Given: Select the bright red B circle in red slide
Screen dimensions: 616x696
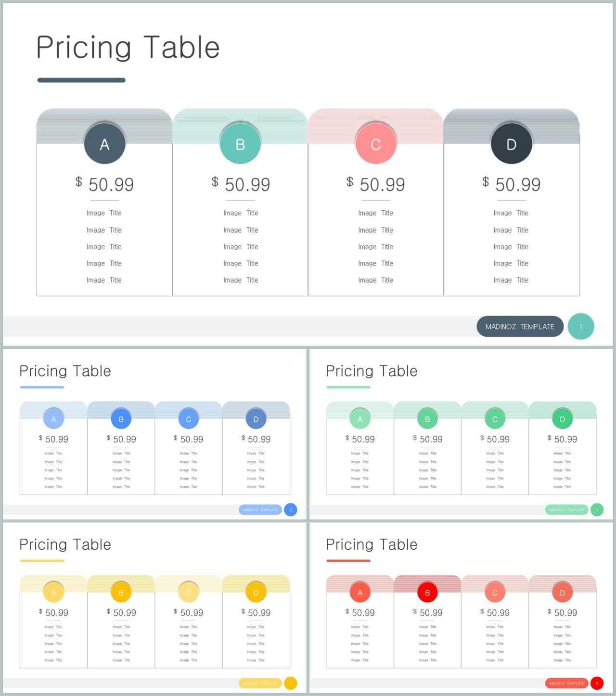Looking at the screenshot, I should point(427,593).
